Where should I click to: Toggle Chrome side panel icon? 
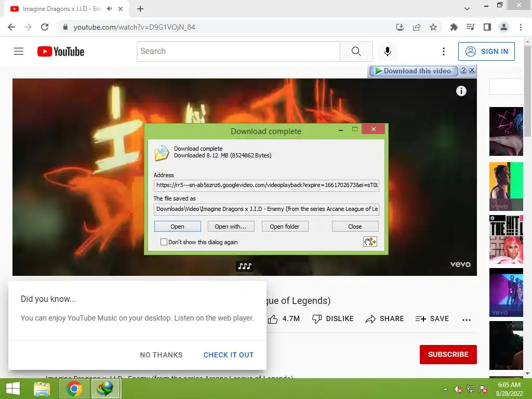coord(487,27)
